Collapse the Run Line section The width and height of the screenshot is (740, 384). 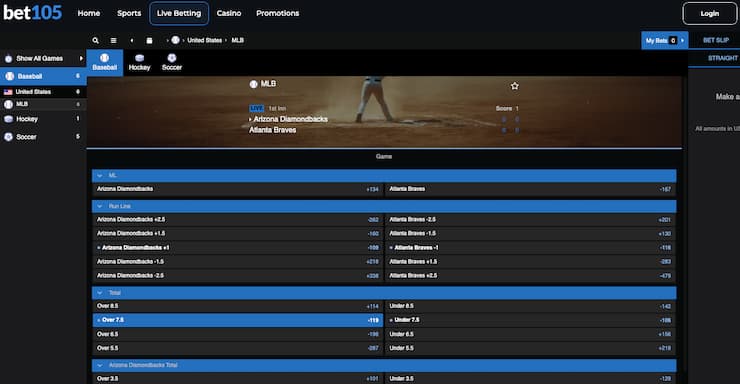click(100, 206)
